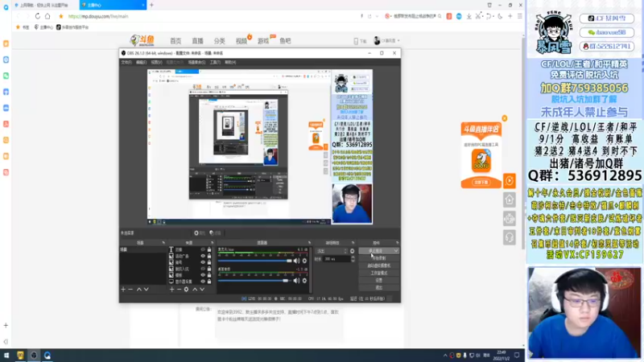
Task: Open the Douyu 直播 nav link
Action: 197,41
